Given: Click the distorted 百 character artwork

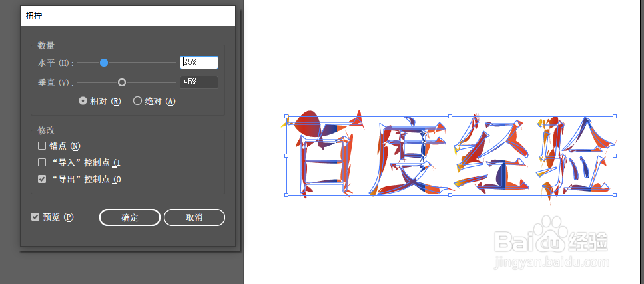Looking at the screenshot, I should click(324, 156).
